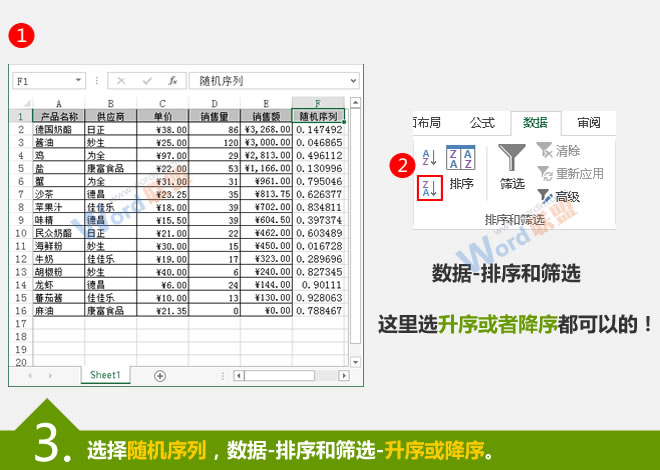Cancel the formula bar entry with X
660x470 pixels.
click(x=121, y=81)
